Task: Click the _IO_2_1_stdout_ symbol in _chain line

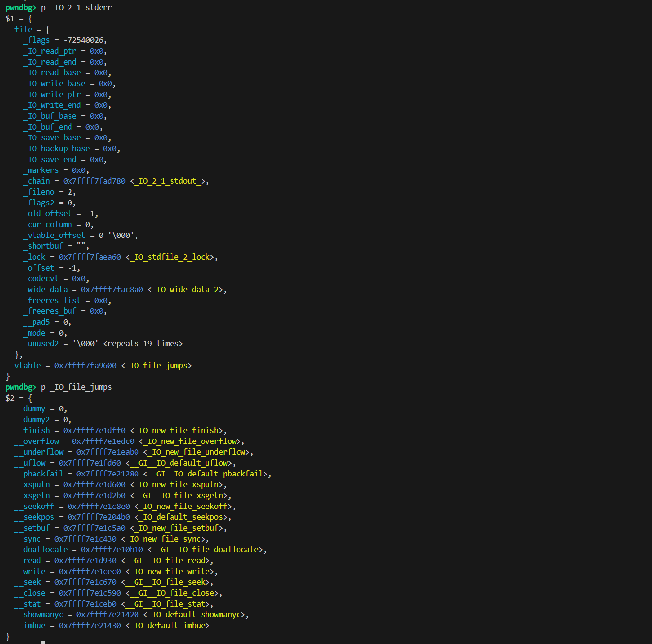Action: pyautogui.click(x=170, y=181)
